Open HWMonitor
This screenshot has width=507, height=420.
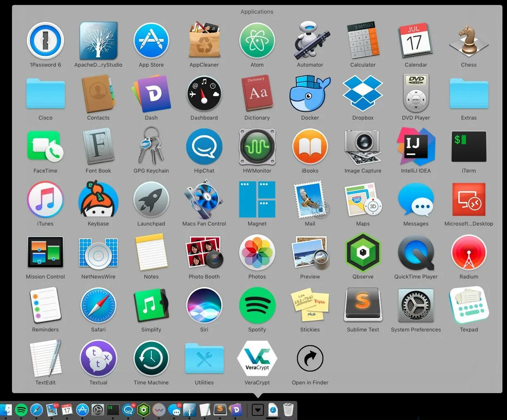tap(257, 147)
